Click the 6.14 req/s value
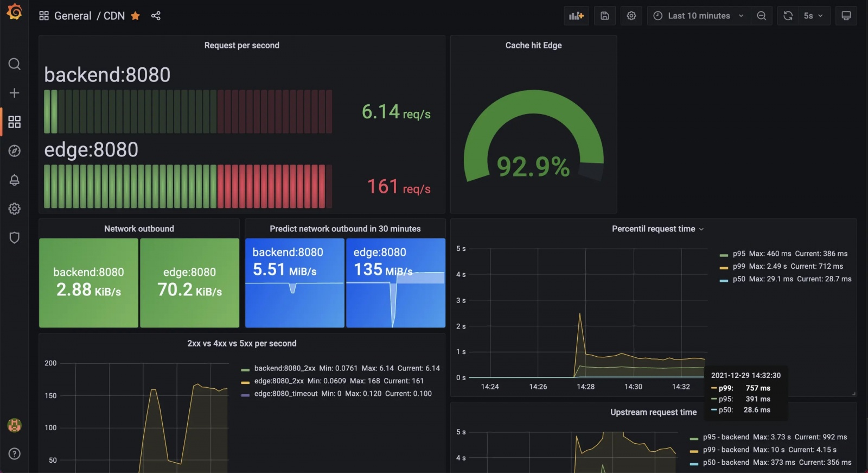Image resolution: width=868 pixels, height=473 pixels. pos(396,112)
